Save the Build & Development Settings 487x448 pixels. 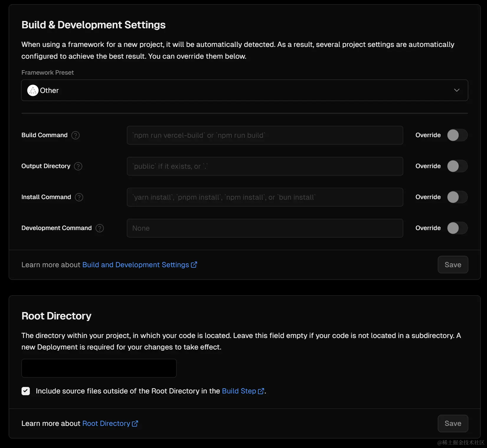pyautogui.click(x=453, y=265)
